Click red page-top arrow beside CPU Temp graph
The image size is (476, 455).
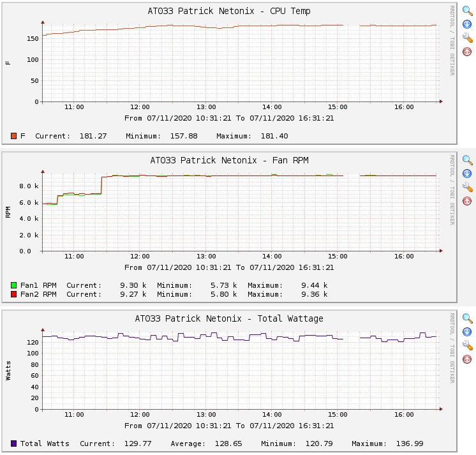coord(467,52)
